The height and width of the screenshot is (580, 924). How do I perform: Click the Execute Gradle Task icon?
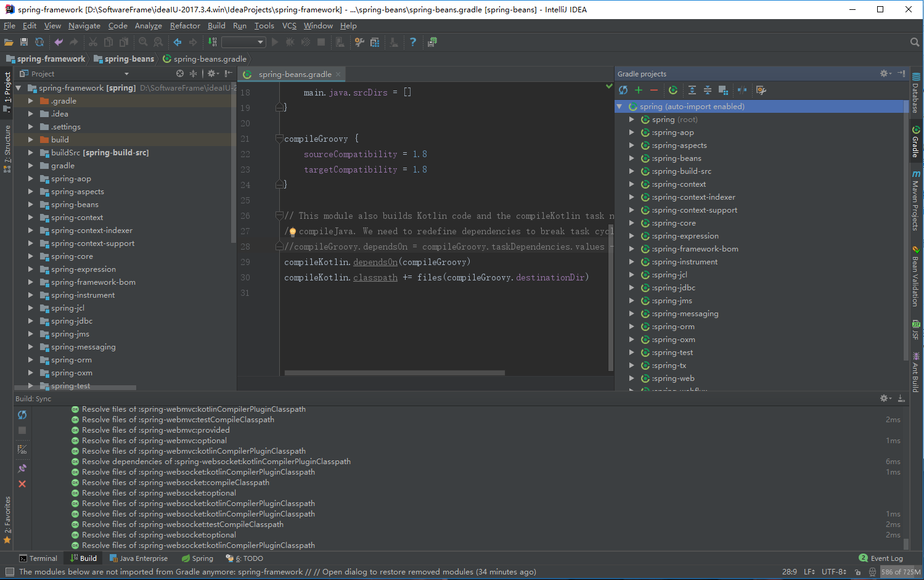tap(673, 90)
